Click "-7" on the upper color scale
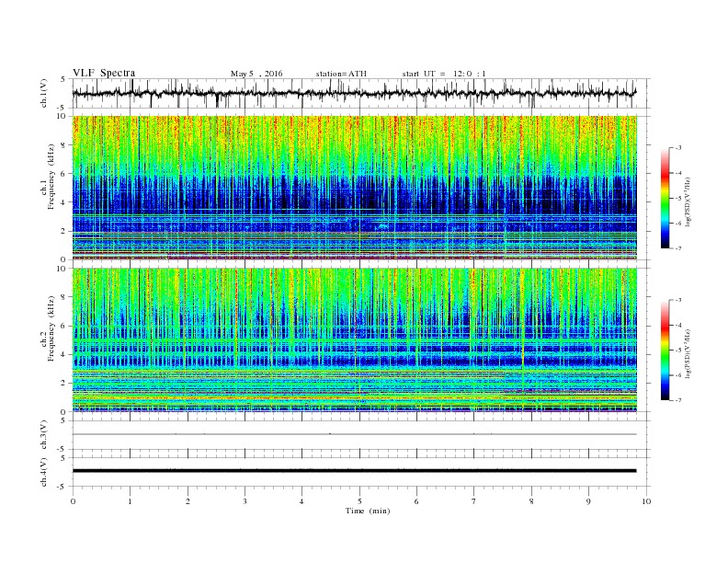Image resolution: width=728 pixels, height=563 pixels. pos(678,248)
